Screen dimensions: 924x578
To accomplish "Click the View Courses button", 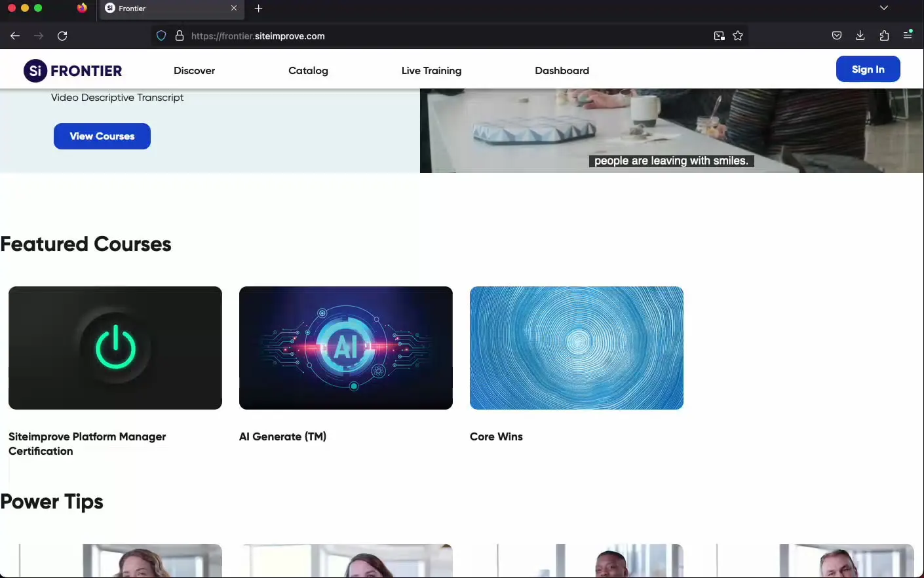I will click(102, 136).
